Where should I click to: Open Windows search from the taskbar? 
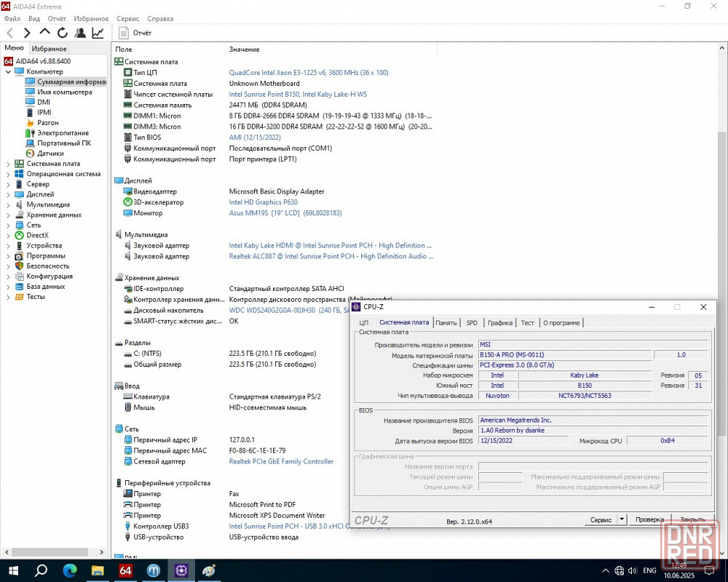[x=41, y=570]
